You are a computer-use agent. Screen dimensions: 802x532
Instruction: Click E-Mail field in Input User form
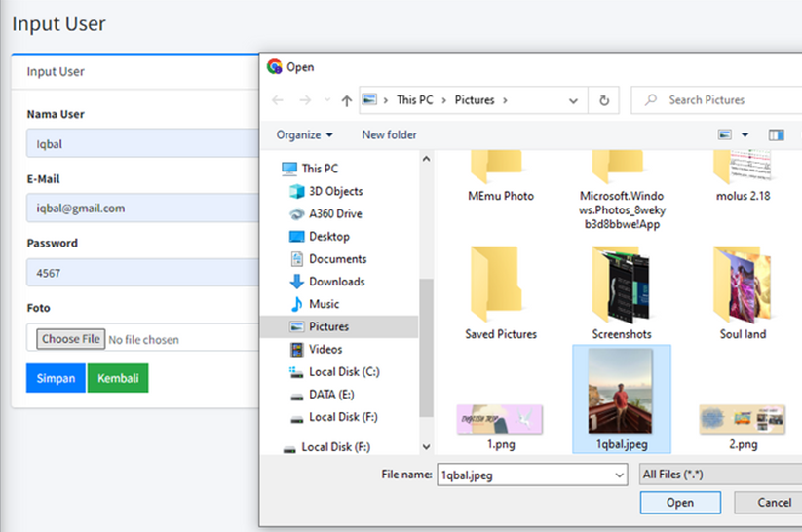click(x=142, y=209)
